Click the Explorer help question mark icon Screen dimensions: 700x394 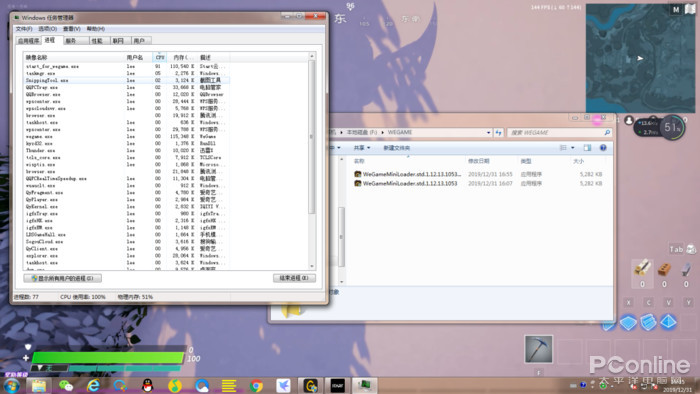603,148
